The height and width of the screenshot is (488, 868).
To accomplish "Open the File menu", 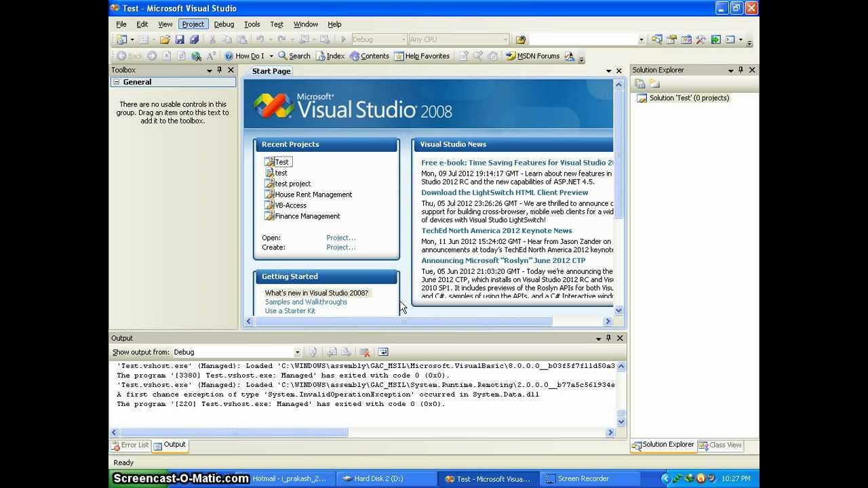I will click(x=121, y=24).
